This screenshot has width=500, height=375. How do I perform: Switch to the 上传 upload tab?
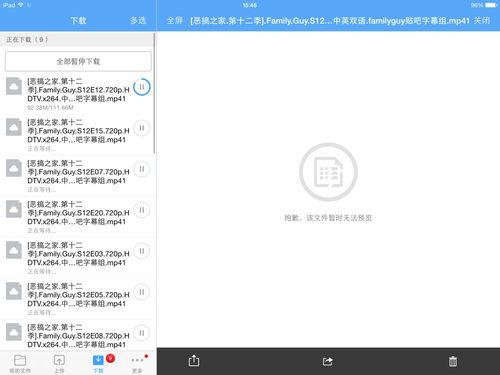coord(59,364)
